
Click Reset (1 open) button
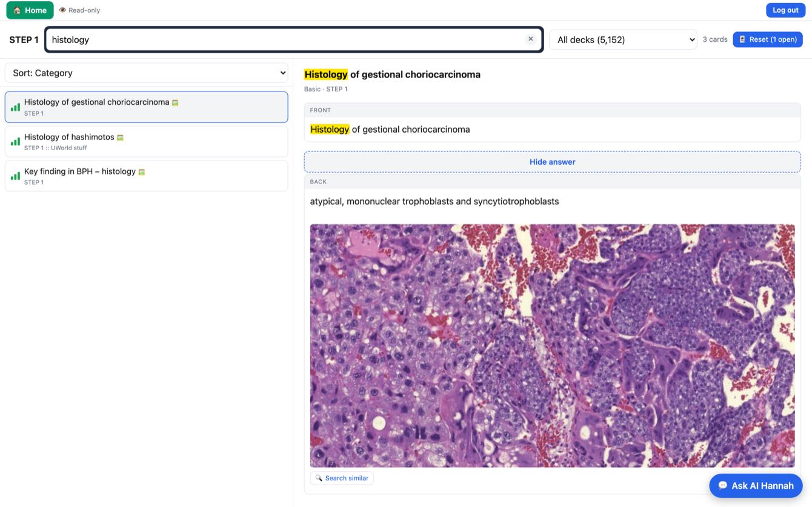[768, 39]
